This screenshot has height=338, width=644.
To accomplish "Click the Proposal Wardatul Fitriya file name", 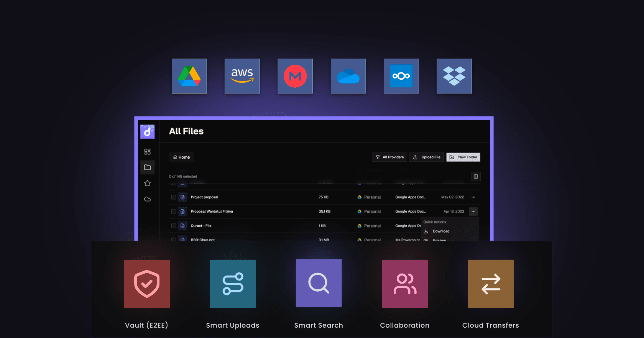I will (x=212, y=212).
